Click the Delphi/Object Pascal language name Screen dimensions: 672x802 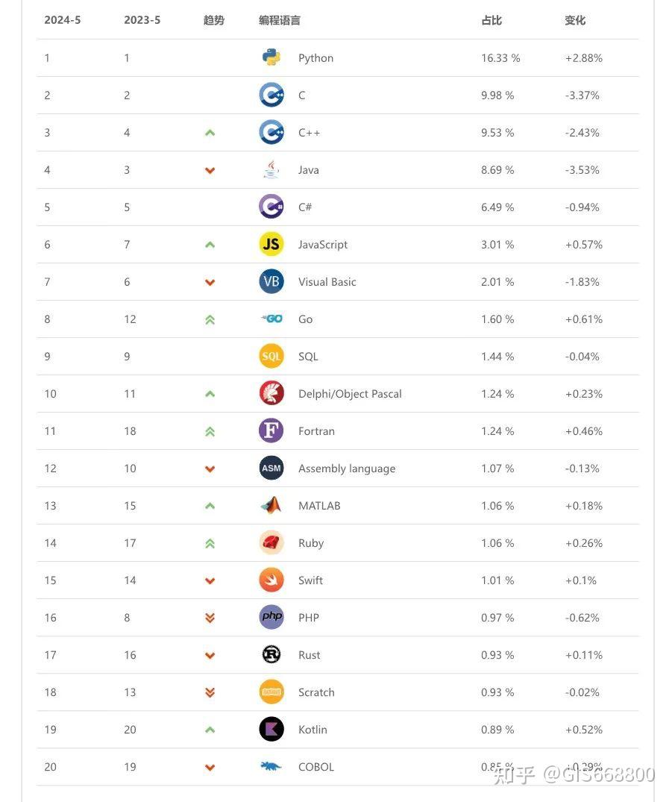[x=350, y=394]
